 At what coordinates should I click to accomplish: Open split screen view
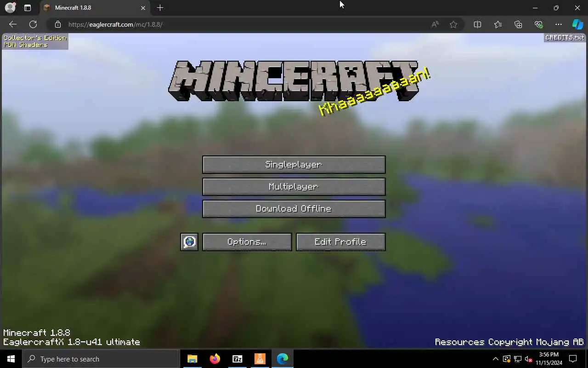click(477, 24)
